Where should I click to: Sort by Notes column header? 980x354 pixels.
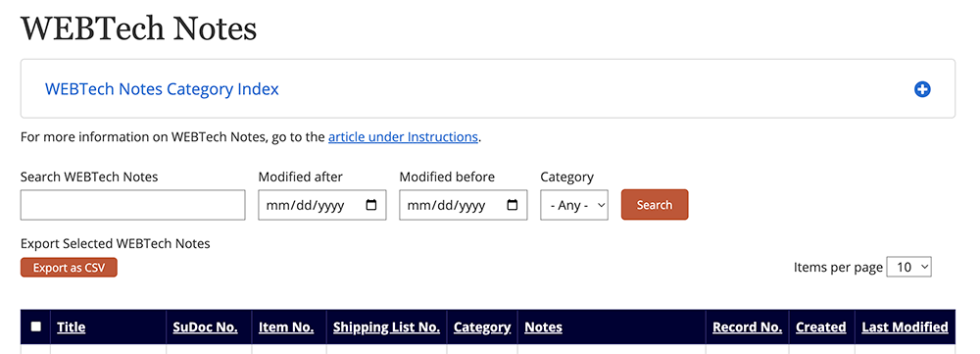(x=544, y=328)
